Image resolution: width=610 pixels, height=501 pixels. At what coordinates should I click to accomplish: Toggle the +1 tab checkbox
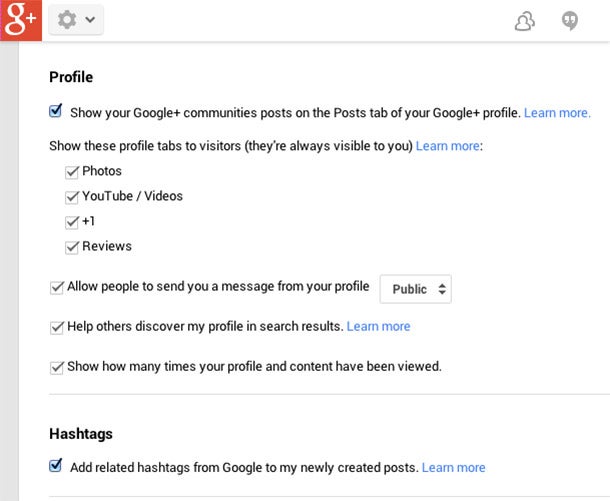[x=72, y=222]
